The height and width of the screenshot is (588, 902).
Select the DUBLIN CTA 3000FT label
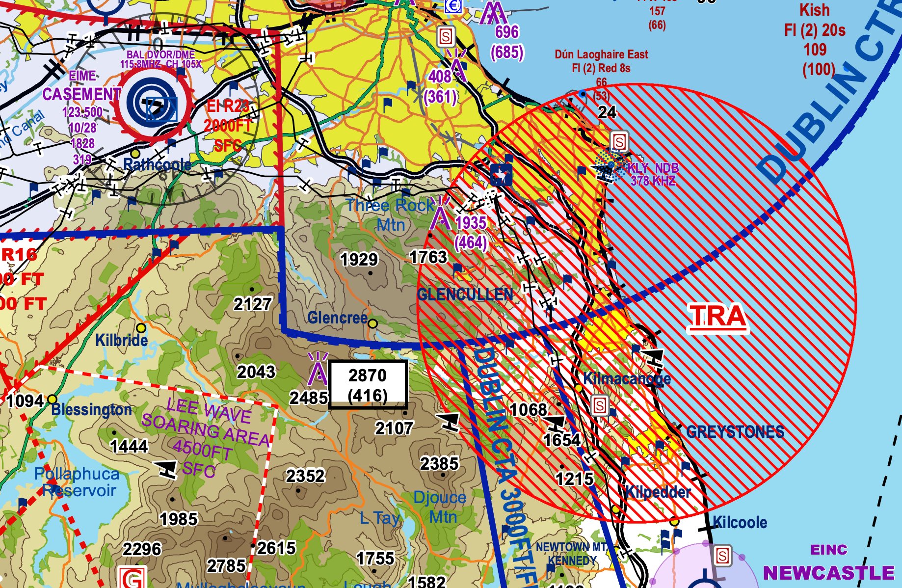(505, 466)
